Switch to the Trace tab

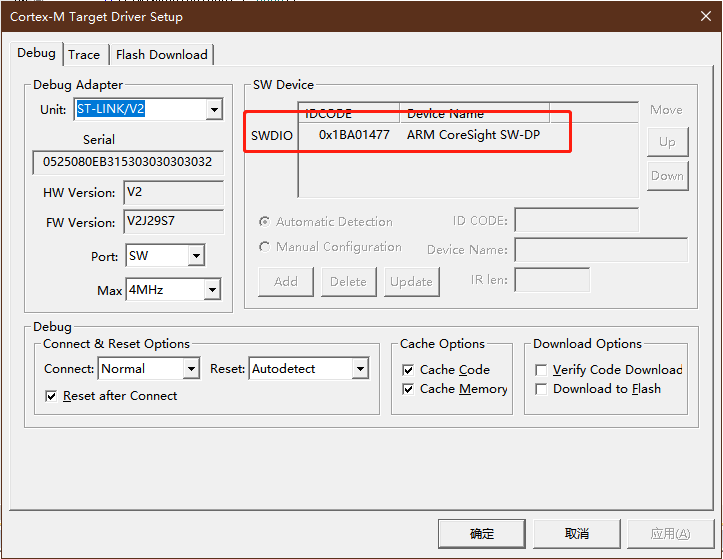(85, 55)
